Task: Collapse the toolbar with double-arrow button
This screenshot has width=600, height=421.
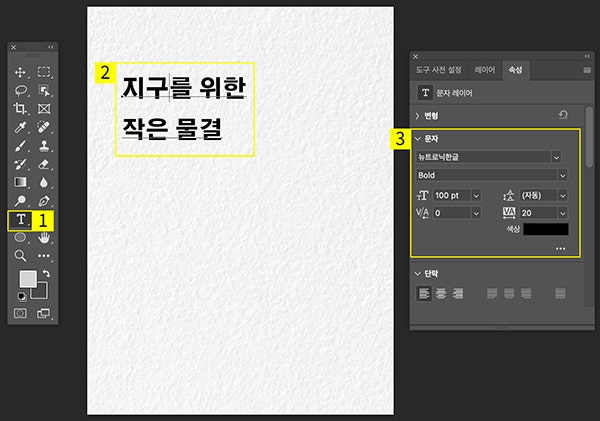Action: (x=51, y=47)
